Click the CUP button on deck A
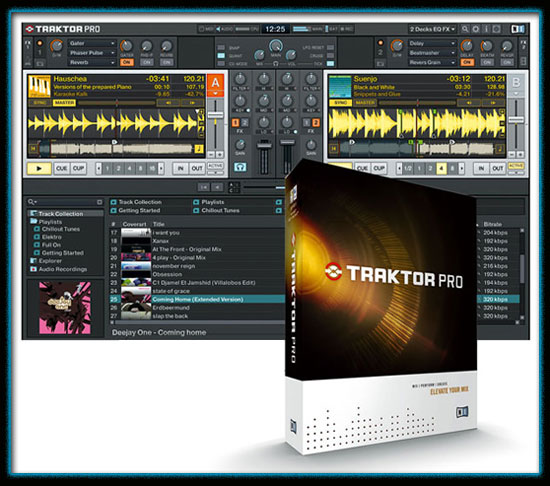The image size is (550, 486). tap(78, 168)
